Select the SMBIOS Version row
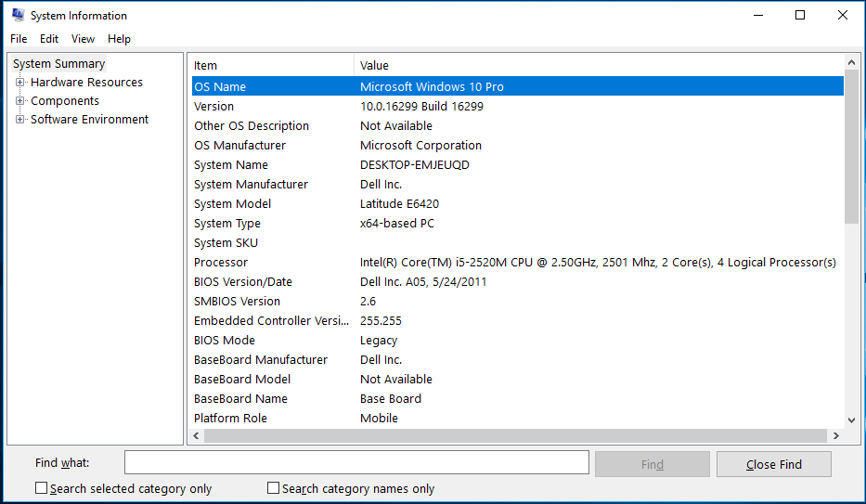Screen dimensions: 866x504 coord(518,302)
